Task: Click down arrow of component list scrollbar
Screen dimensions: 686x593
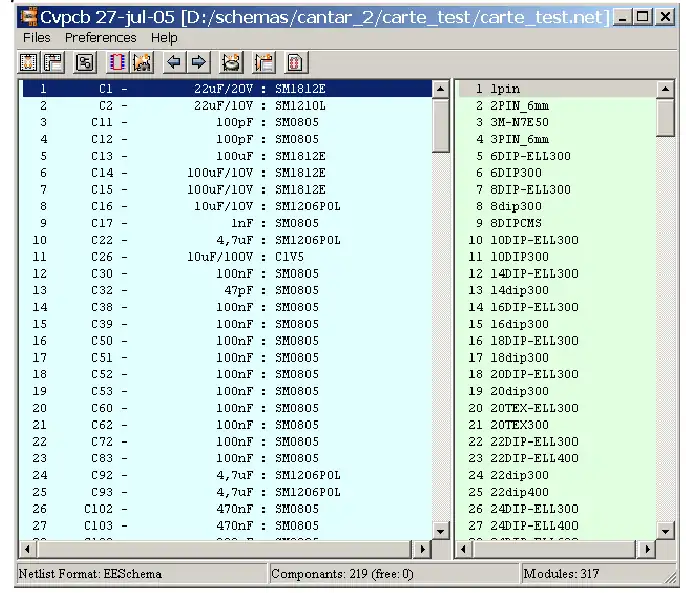Action: [441, 531]
